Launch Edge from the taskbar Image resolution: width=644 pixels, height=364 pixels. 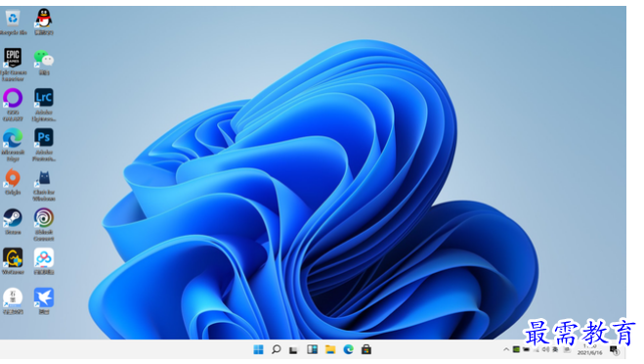click(x=348, y=349)
